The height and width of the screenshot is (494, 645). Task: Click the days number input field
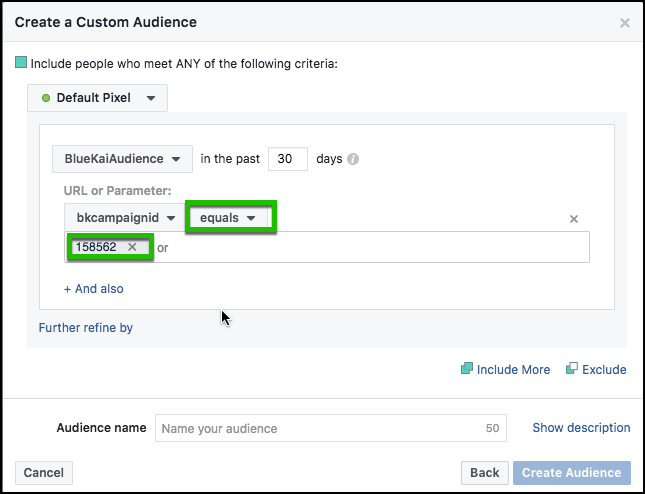coord(288,159)
